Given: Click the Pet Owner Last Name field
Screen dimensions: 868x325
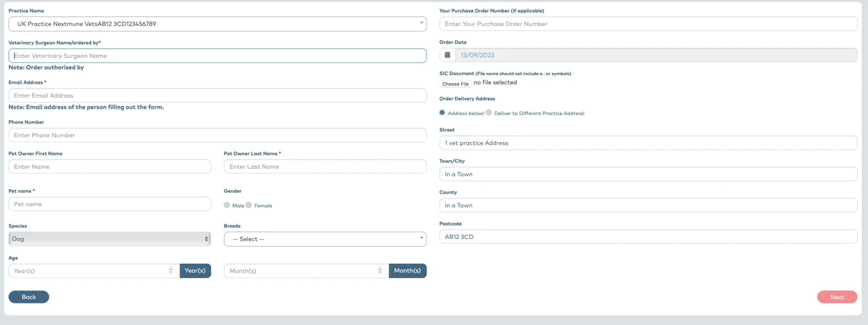Looking at the screenshot, I should tap(325, 167).
